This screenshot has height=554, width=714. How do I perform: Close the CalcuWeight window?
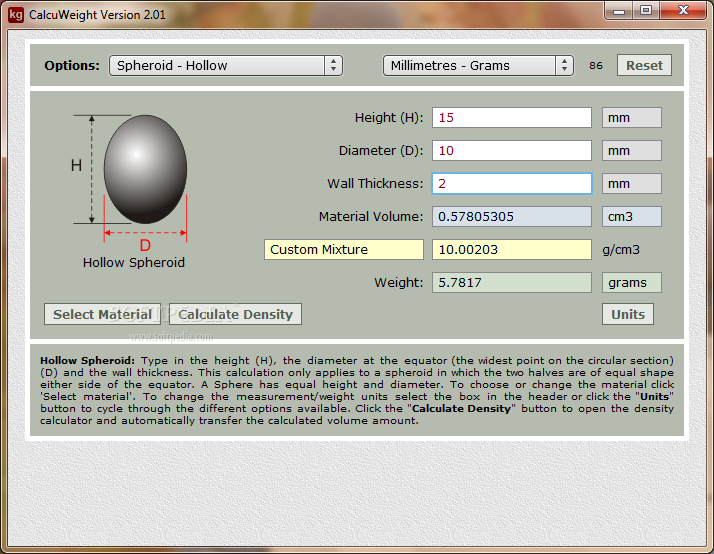[x=683, y=11]
